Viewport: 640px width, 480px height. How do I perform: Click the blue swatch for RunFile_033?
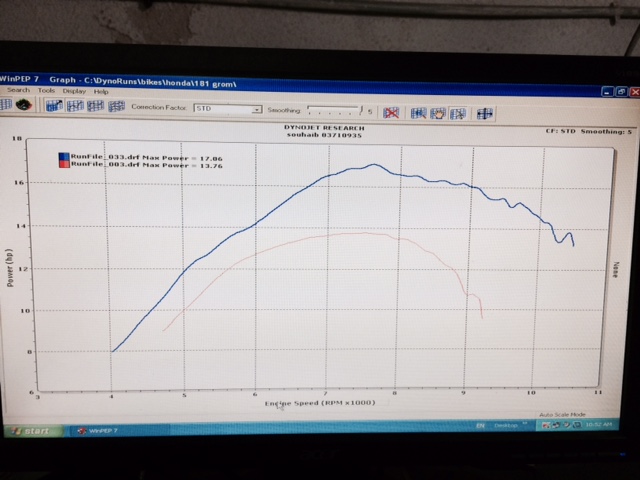[64, 156]
